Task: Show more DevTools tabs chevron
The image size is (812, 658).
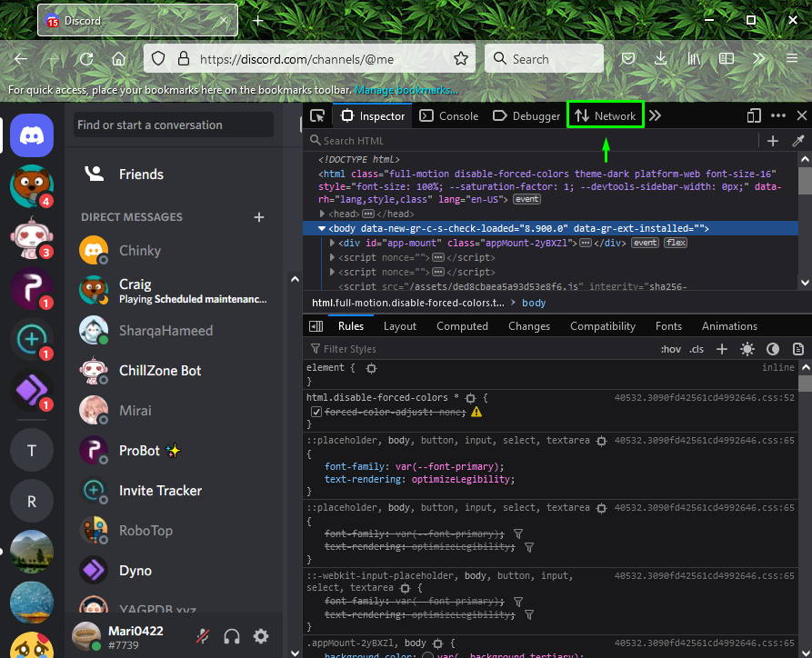Action: coord(655,115)
